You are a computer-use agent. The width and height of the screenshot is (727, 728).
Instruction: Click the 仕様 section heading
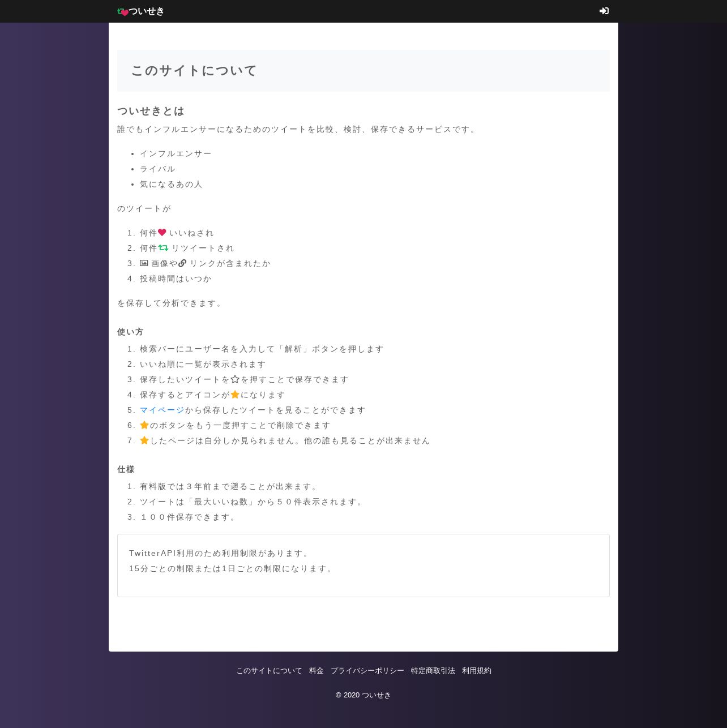(x=126, y=469)
